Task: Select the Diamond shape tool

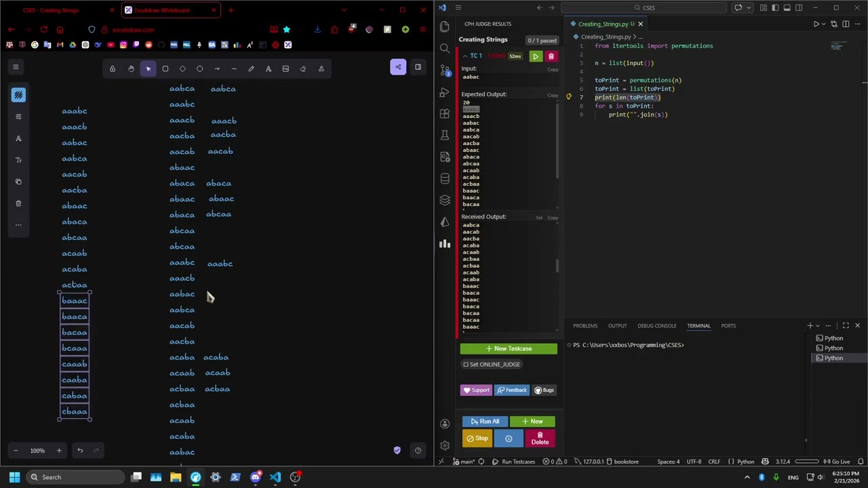Action: click(182, 68)
